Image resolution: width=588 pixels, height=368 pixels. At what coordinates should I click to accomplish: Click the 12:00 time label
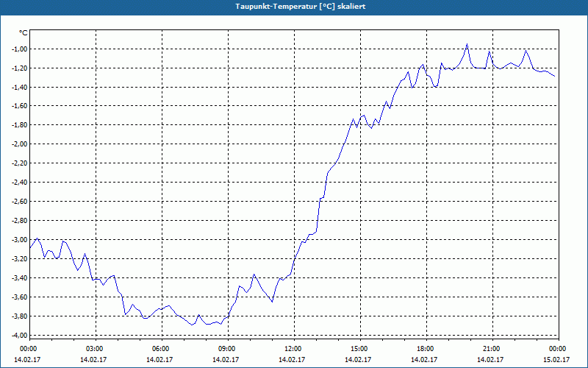(292, 349)
